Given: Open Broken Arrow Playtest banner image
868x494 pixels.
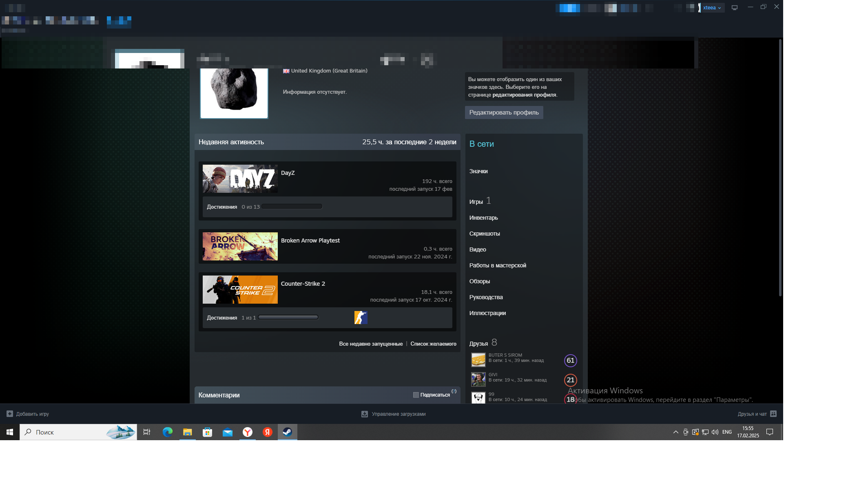Looking at the screenshot, I should tap(240, 246).
